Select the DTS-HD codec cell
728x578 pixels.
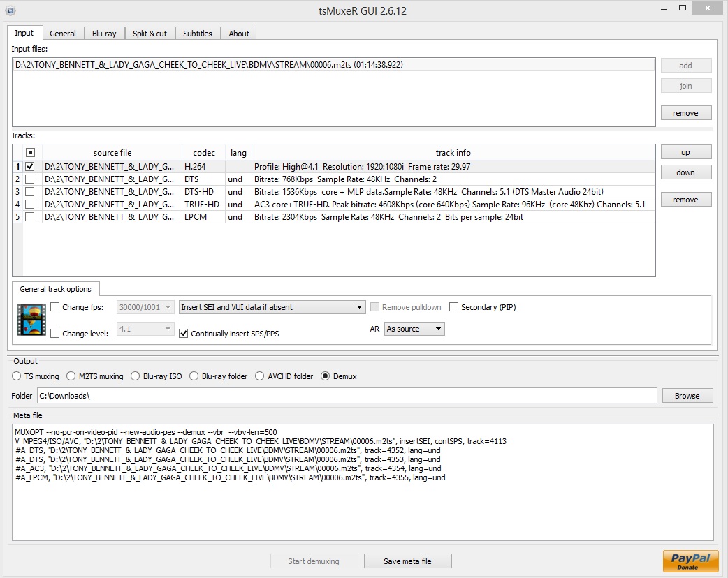tap(203, 191)
